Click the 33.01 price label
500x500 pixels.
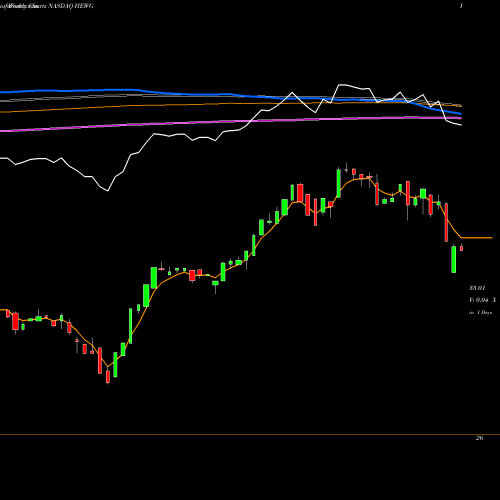pos(477,288)
